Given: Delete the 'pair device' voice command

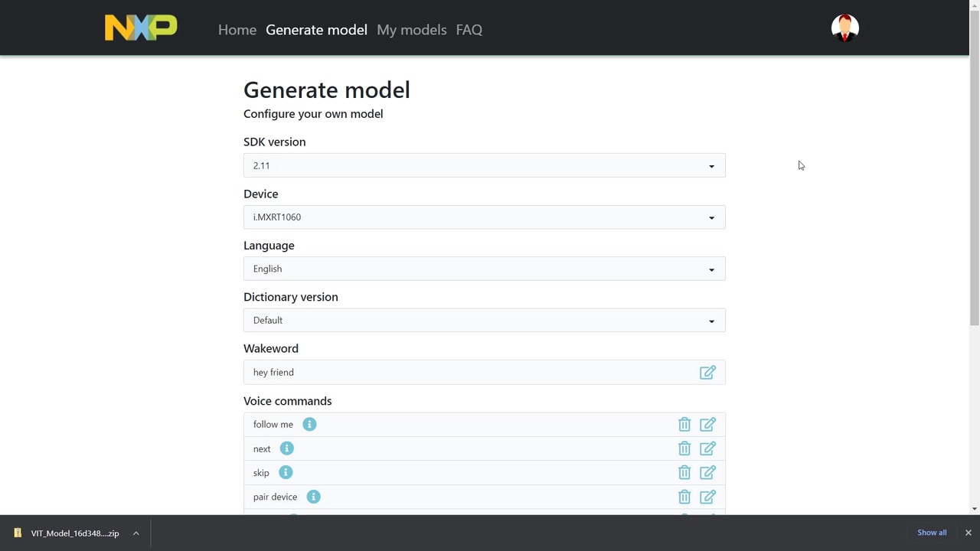Looking at the screenshot, I should pos(684,497).
